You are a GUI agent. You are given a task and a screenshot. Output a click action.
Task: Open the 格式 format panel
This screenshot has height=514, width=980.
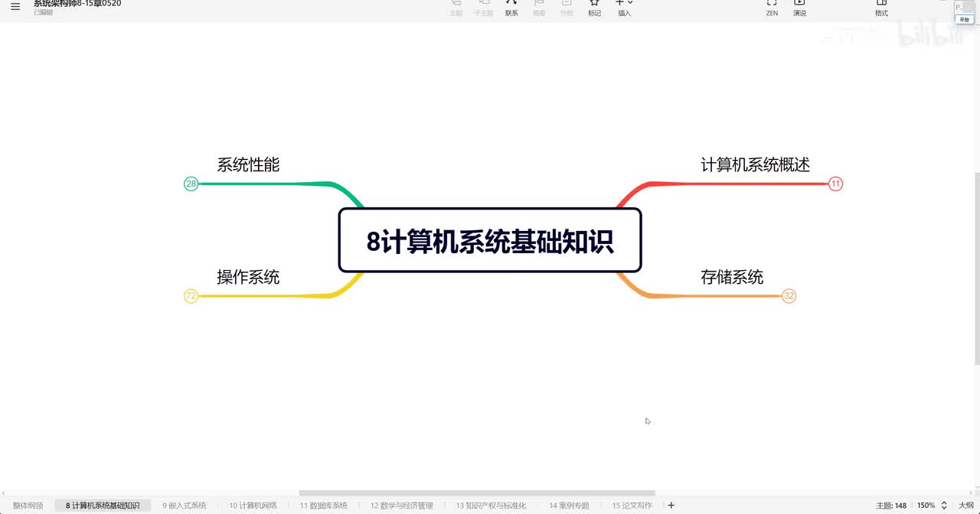click(x=881, y=8)
